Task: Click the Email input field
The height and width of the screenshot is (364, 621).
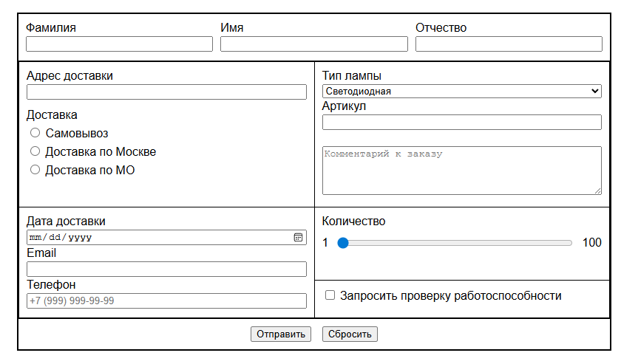Action: 166,269
